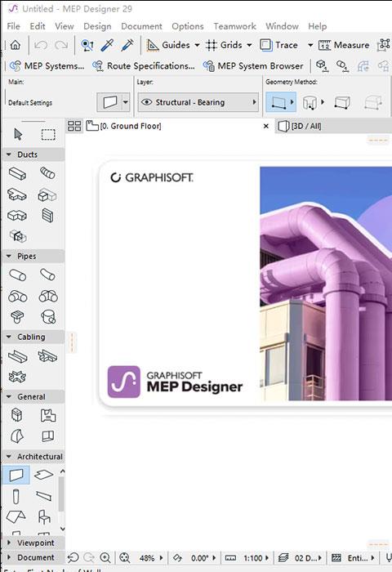Click the Undo arrow button
This screenshot has height=572, width=392.
pos(41,45)
